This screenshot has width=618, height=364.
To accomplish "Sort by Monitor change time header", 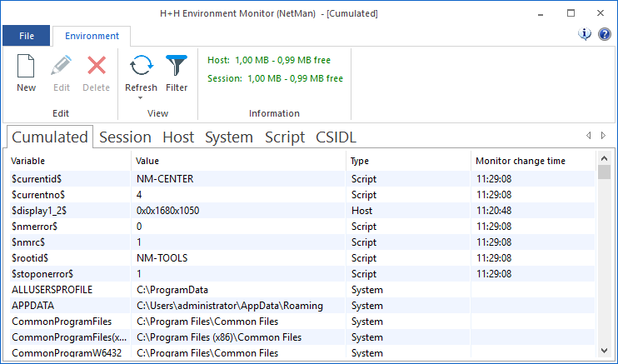I will click(533, 161).
